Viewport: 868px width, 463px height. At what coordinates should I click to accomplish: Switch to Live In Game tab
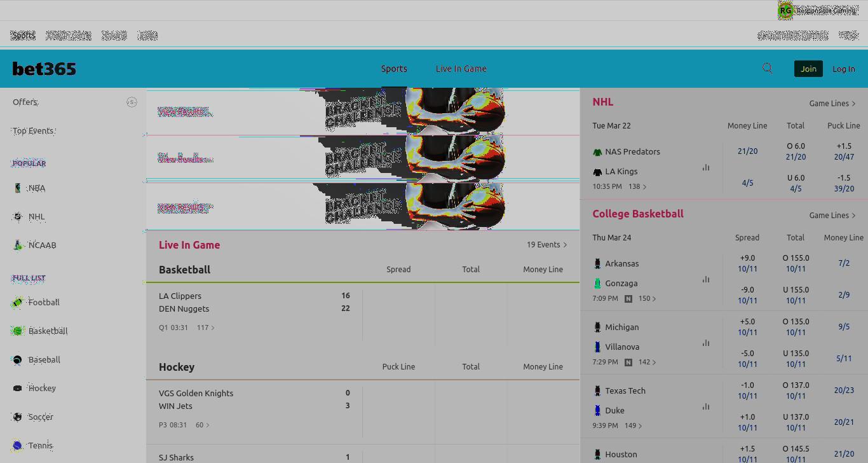pyautogui.click(x=461, y=69)
